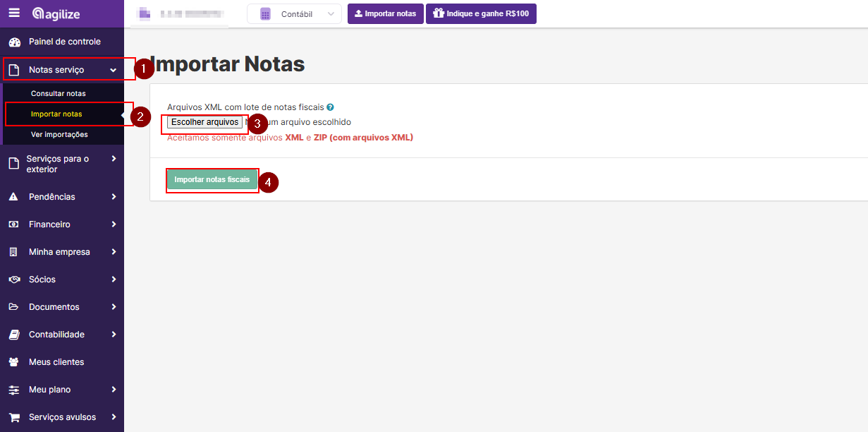868x432 pixels.
Task: Click the hamburger menu icon
Action: point(14,13)
